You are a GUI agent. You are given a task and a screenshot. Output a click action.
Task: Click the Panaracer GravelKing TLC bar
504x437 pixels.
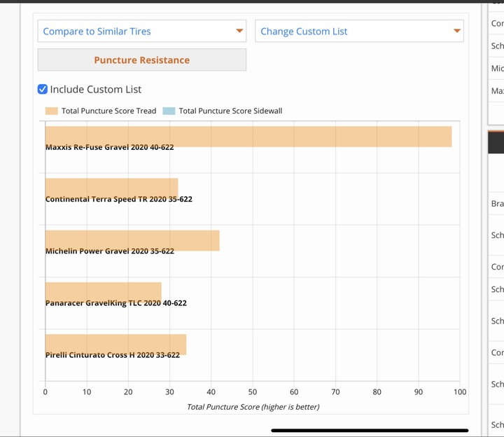pos(103,293)
